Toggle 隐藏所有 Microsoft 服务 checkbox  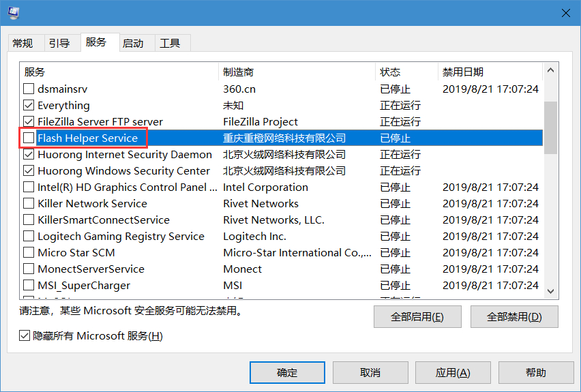(25, 336)
